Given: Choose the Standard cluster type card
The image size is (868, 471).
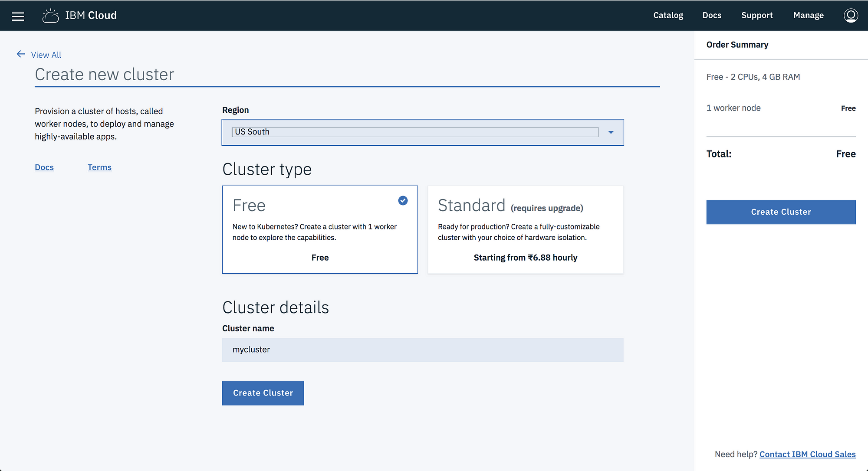Looking at the screenshot, I should pyautogui.click(x=526, y=230).
